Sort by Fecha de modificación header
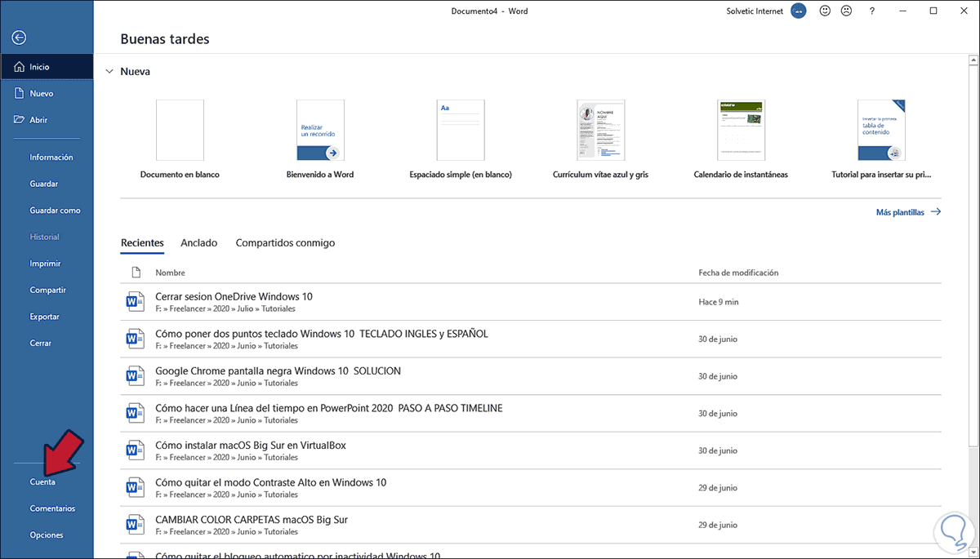The image size is (980, 559). coord(738,273)
